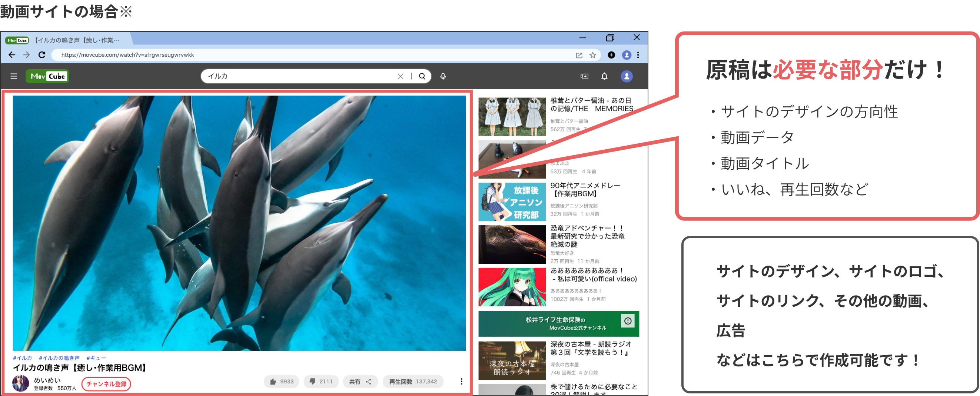Open notifications bell icon

[604, 76]
